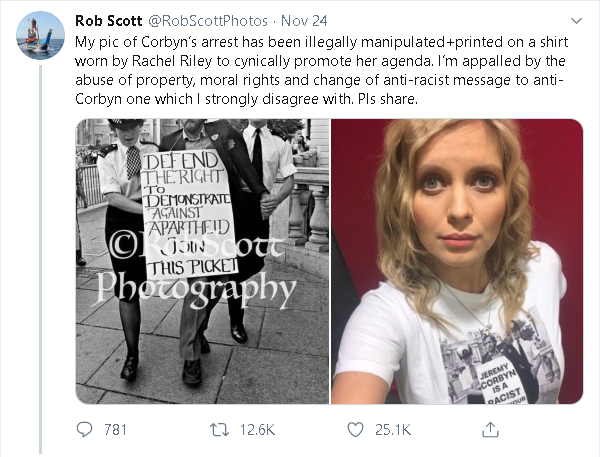
Task: Open the selfie photo on the red background
Action: point(457,262)
